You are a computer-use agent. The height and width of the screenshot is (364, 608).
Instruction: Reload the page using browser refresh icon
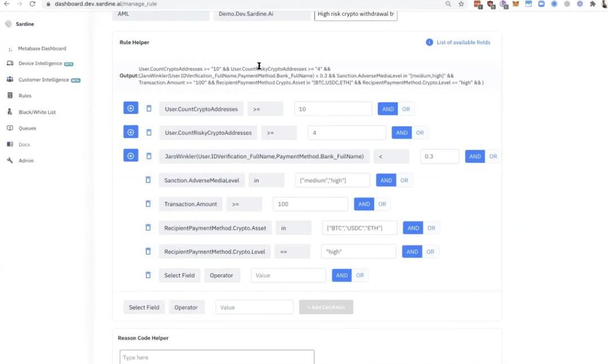pyautogui.click(x=32, y=4)
